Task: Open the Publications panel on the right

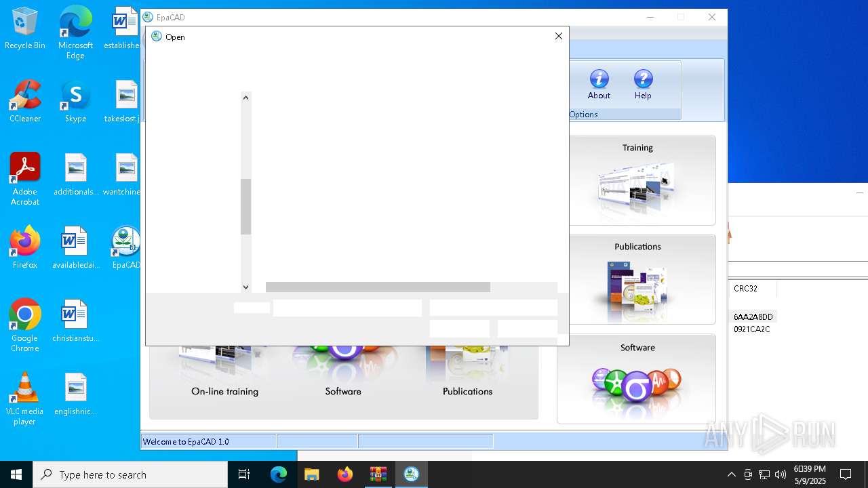Action: tap(637, 279)
